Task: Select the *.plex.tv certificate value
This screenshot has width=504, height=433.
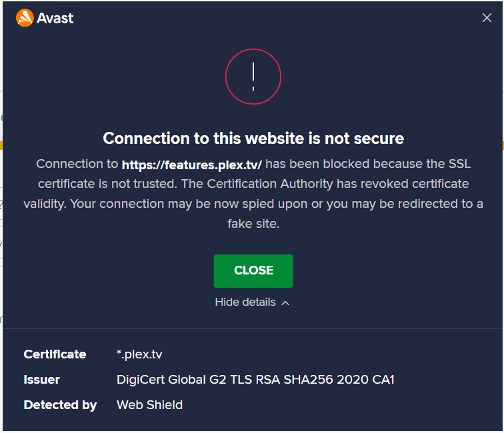Action: [x=139, y=354]
